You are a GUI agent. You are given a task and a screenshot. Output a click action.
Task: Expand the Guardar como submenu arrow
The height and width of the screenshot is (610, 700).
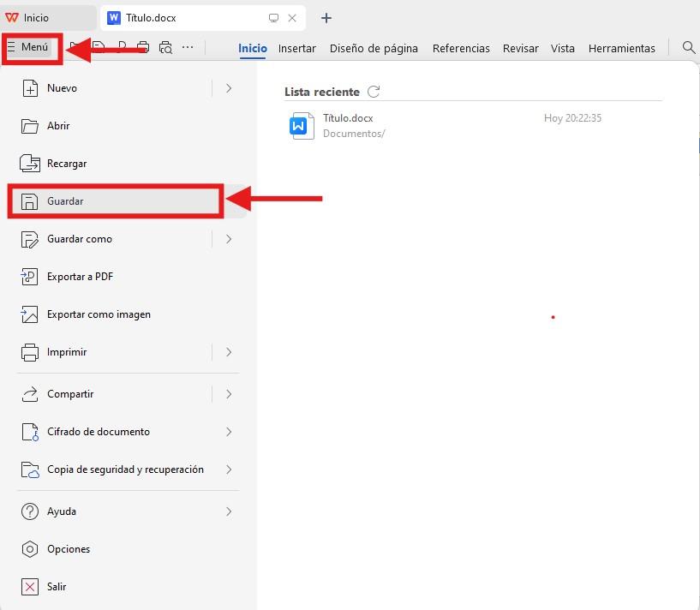[229, 239]
